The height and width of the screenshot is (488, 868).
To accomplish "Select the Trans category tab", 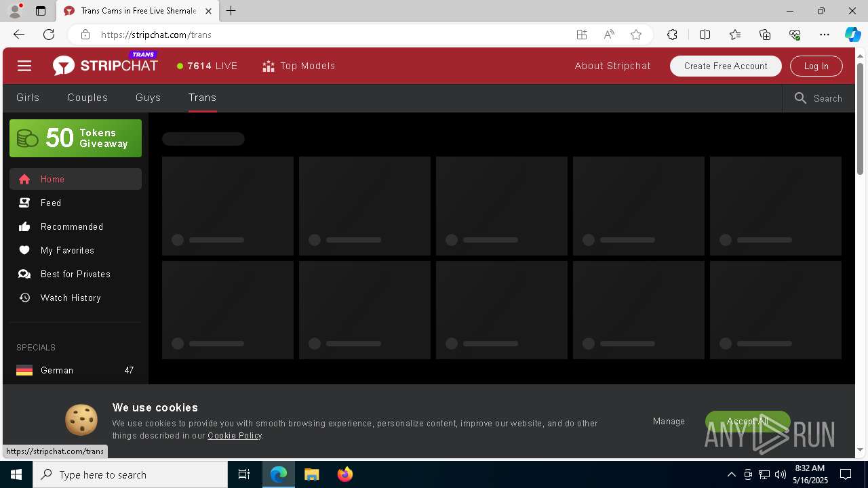I will (202, 98).
